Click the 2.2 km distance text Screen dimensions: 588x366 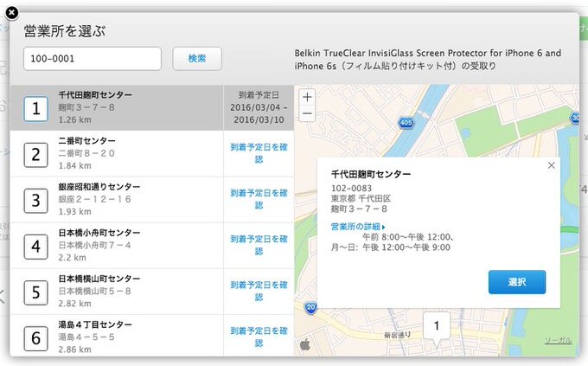coord(73,258)
